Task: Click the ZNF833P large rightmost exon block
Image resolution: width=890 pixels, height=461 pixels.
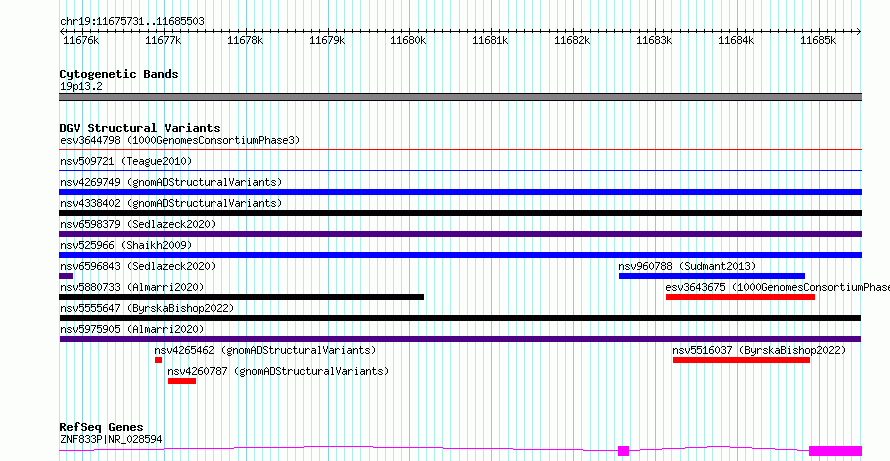Action: click(836, 451)
